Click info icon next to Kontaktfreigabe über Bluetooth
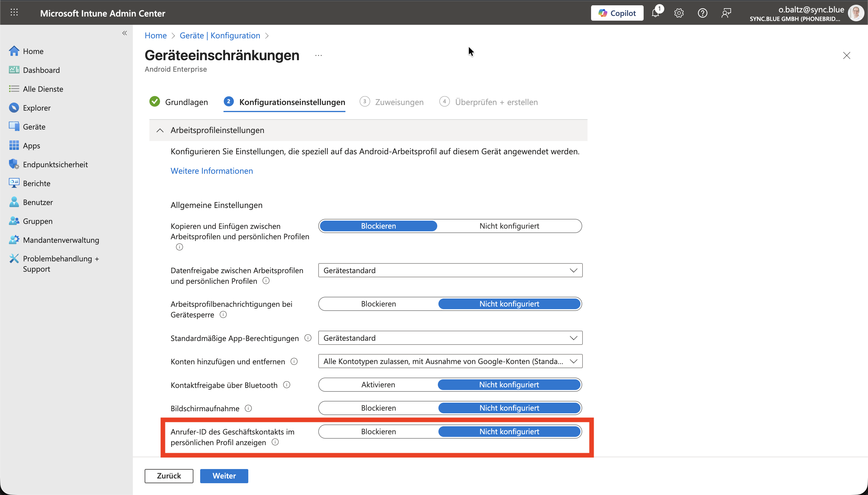This screenshot has width=868, height=495. pyautogui.click(x=287, y=385)
